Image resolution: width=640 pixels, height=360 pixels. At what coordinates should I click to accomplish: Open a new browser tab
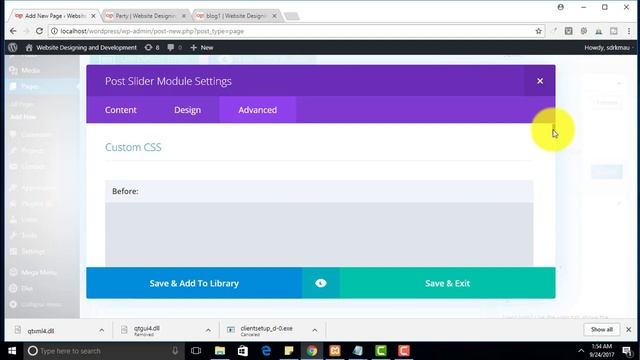(x=292, y=16)
